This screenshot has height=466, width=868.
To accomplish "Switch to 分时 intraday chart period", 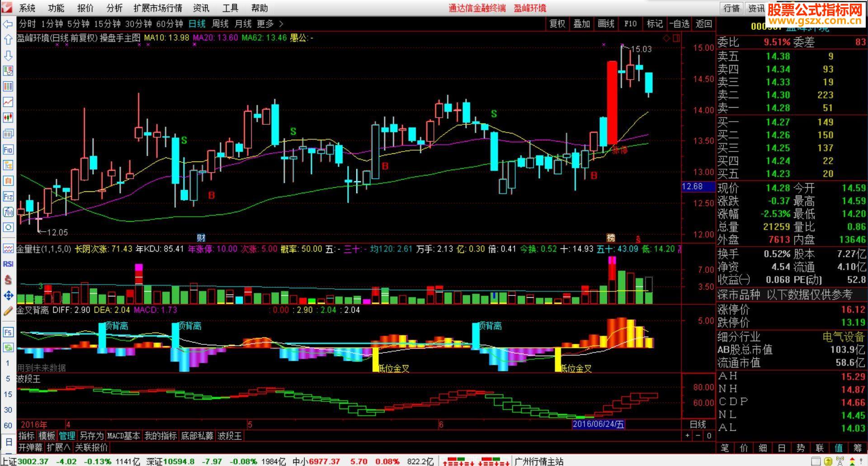I will (27, 24).
